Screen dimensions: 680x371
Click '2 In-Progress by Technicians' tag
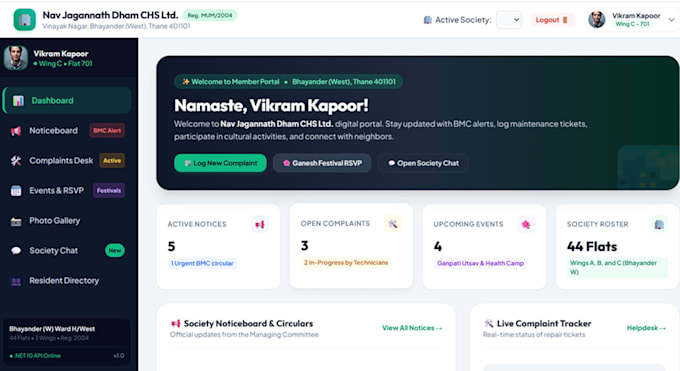click(x=346, y=263)
